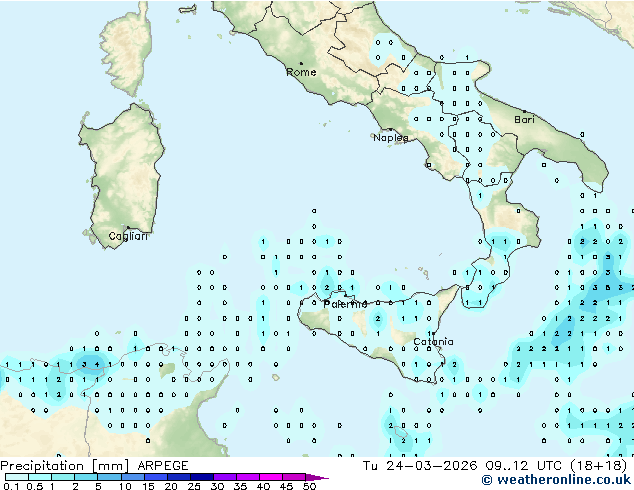The image size is (634, 490).
Task: Click the 'Tu 24-03-2026' date text
Action: click(x=420, y=466)
